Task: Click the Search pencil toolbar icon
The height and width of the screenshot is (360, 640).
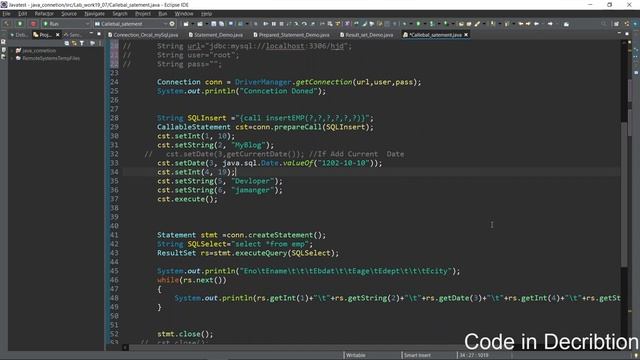Action: coord(477,24)
